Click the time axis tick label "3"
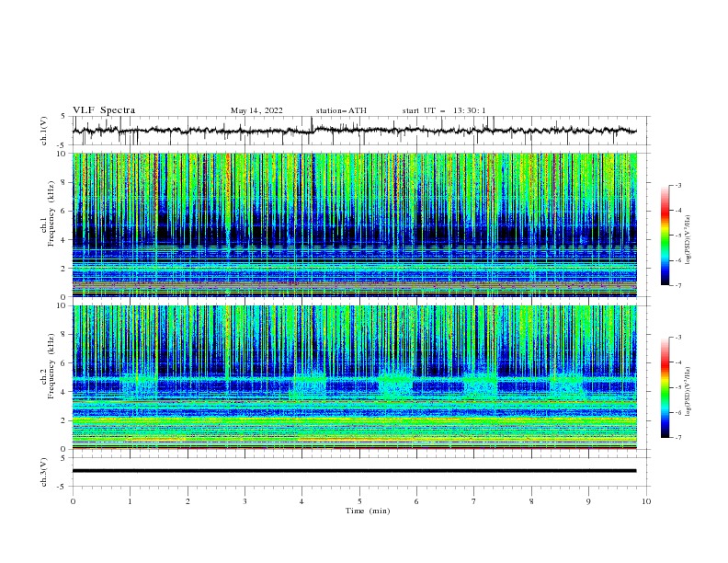Screen dimensions: 728x563 (245, 501)
